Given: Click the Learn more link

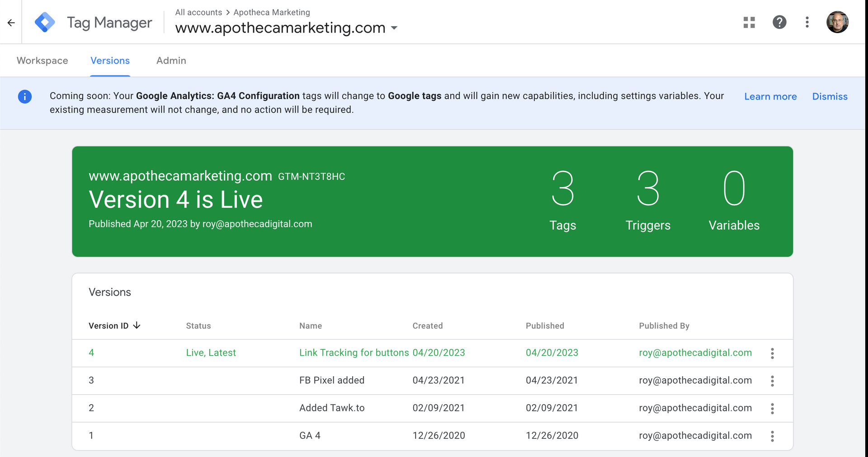Looking at the screenshot, I should [x=770, y=96].
